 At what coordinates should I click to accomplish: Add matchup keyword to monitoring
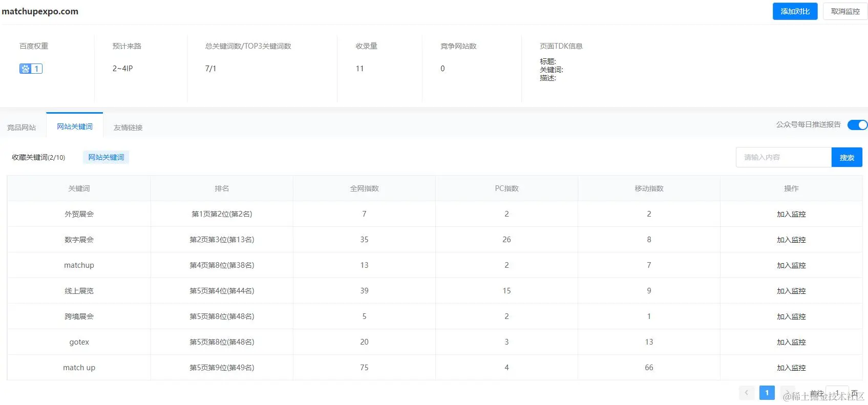point(791,265)
